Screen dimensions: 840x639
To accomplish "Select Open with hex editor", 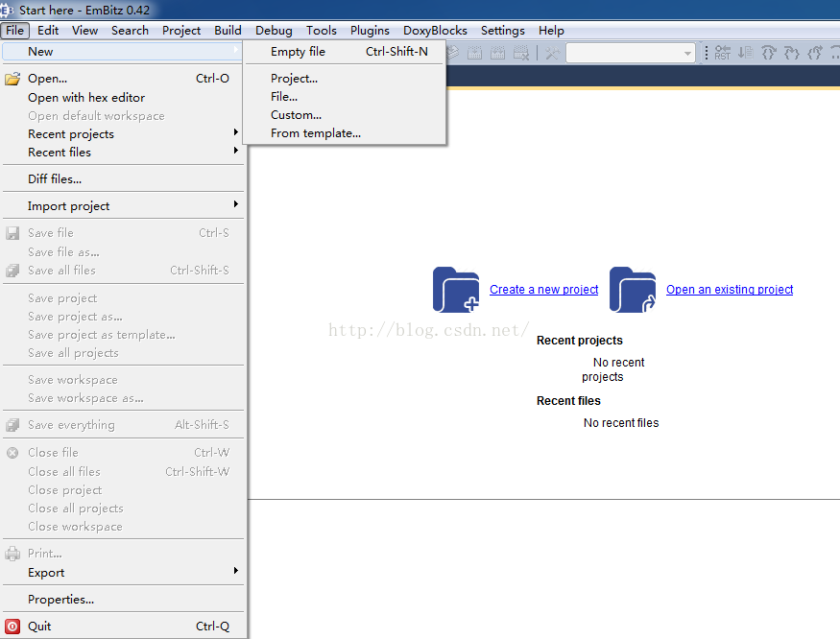I will click(x=122, y=98).
